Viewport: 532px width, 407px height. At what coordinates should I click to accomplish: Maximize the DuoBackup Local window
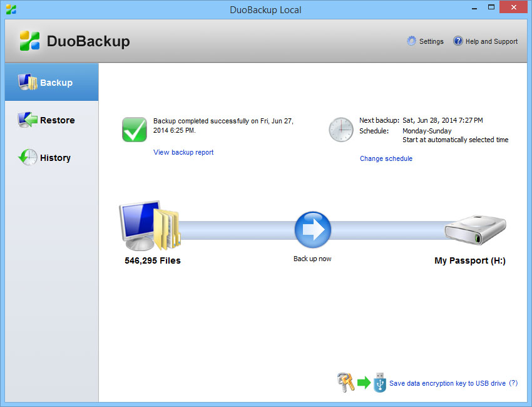491,8
